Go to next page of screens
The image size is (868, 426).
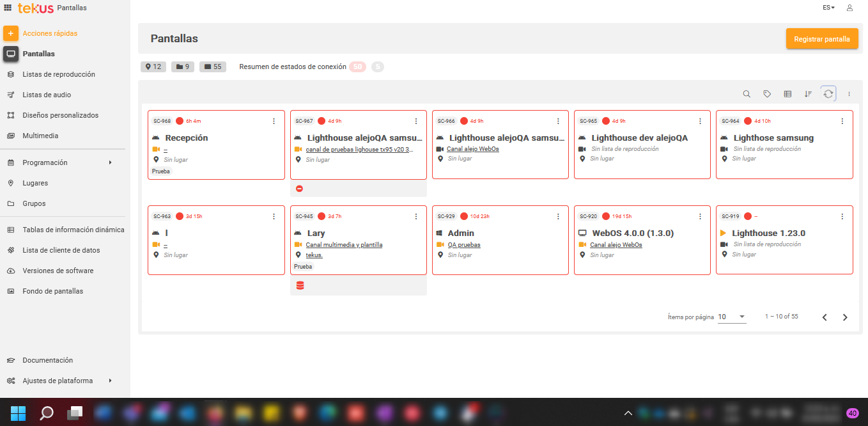click(x=845, y=317)
